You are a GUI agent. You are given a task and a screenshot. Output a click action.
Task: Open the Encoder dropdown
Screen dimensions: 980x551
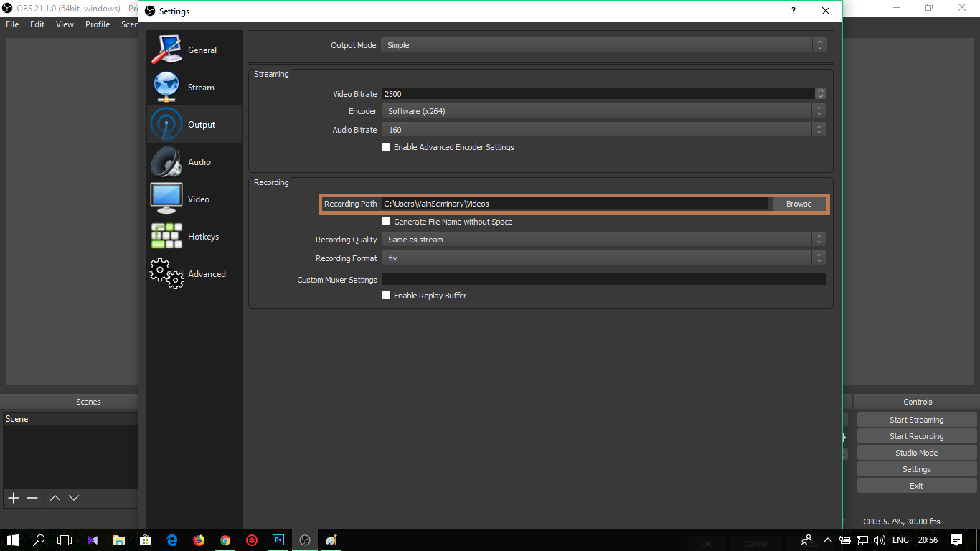[x=604, y=111]
